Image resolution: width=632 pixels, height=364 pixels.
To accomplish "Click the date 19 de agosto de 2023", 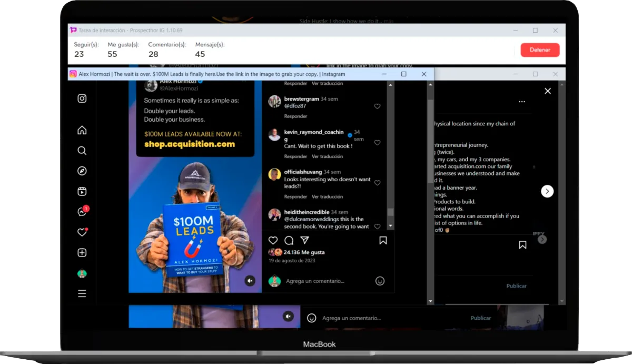I will (x=292, y=261).
